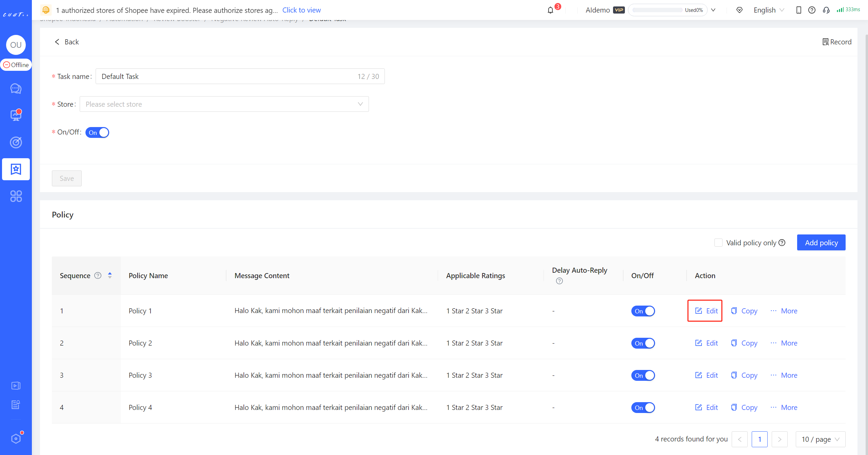This screenshot has height=455, width=868.
Task: Click the Task name input field
Action: [240, 76]
